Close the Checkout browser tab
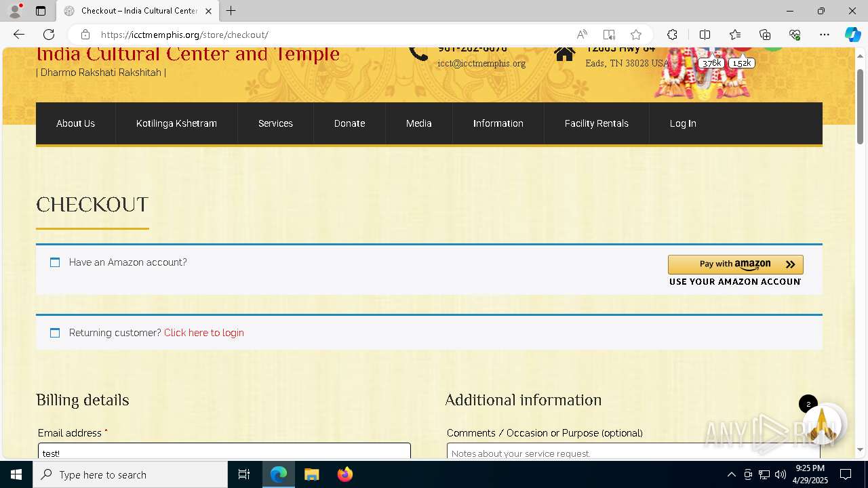This screenshot has height=488, width=868. [208, 11]
